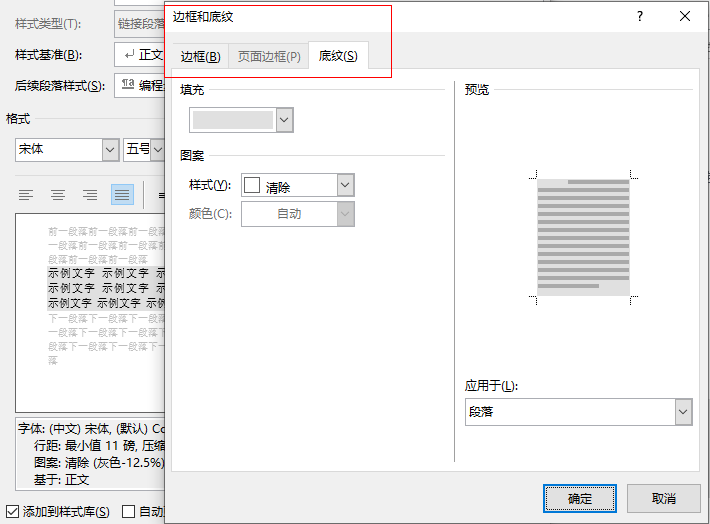Click align left icon in style dialog

[x=26, y=195]
